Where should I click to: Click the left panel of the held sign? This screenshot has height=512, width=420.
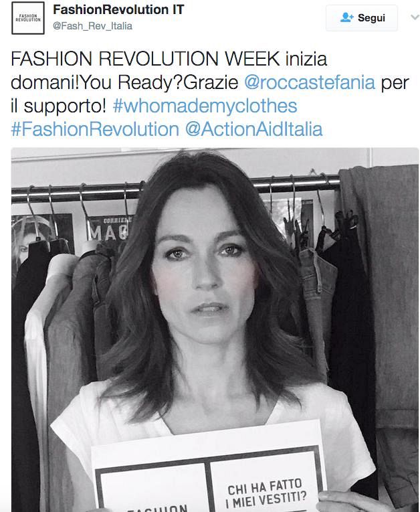[x=152, y=491]
